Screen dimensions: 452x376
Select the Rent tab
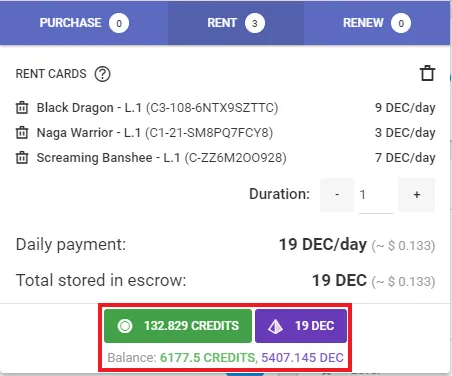coord(236,23)
